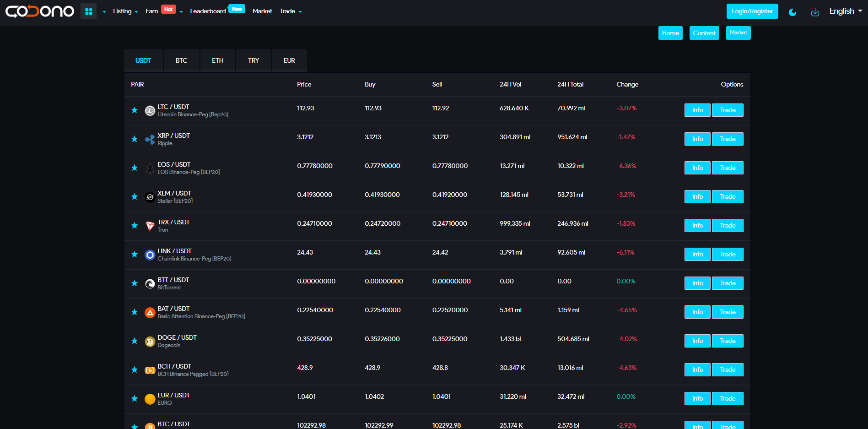Click Trade for BAT / USDT
Image resolution: width=868 pixels, height=429 pixels.
point(728,312)
